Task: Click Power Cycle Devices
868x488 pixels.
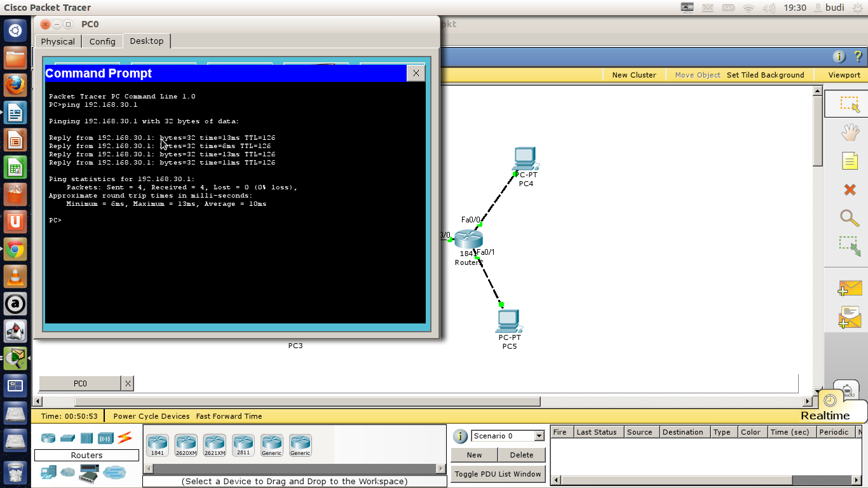Action: [x=151, y=416]
